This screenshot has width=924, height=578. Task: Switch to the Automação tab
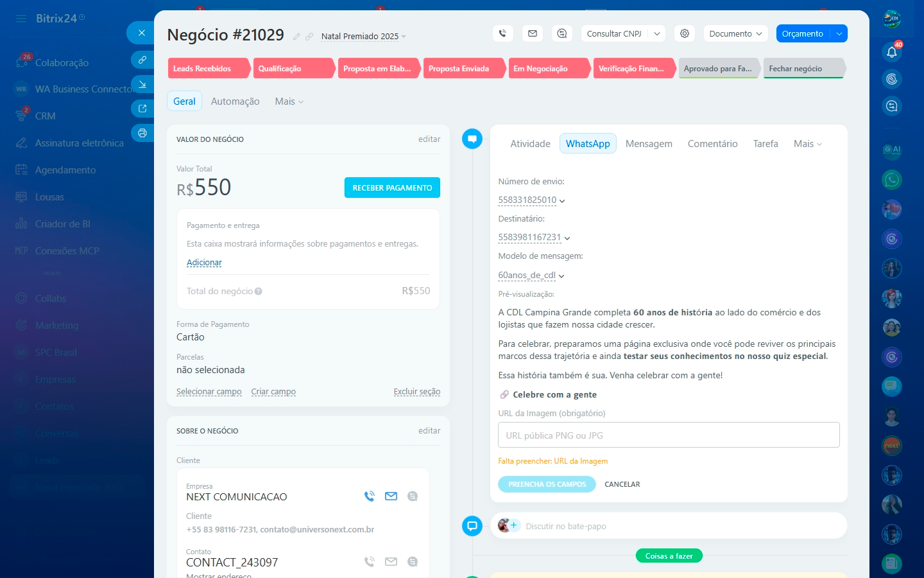point(235,101)
